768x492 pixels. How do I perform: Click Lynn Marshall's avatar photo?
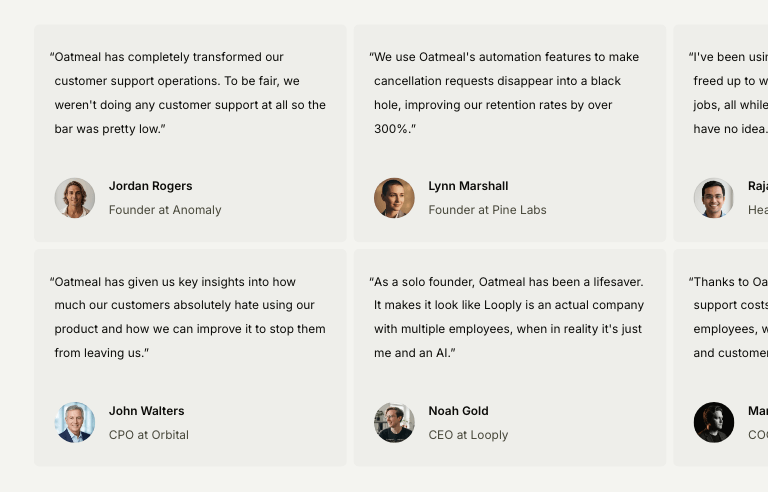[x=394, y=198]
